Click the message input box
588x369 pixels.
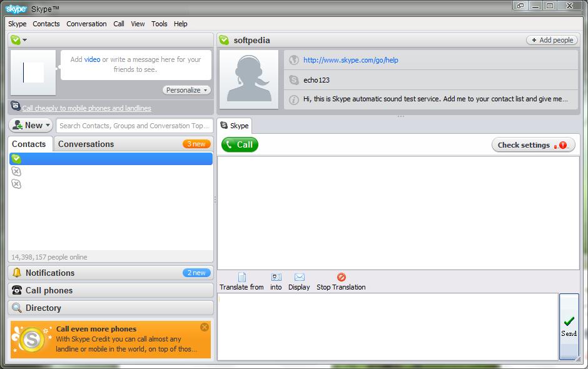click(388, 326)
